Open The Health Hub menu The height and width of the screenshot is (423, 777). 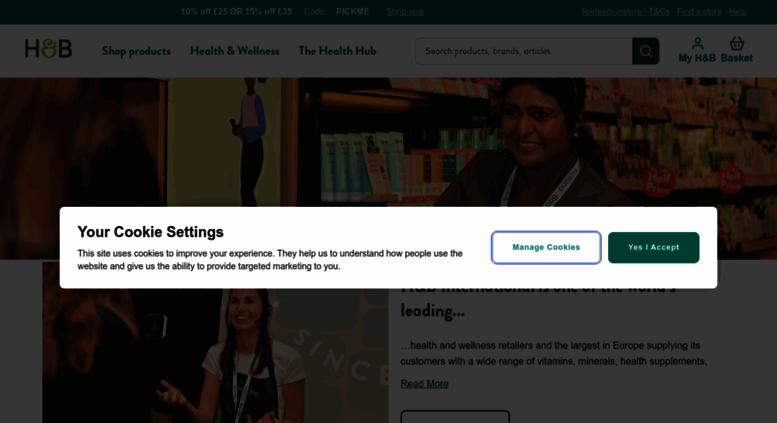pyautogui.click(x=337, y=51)
